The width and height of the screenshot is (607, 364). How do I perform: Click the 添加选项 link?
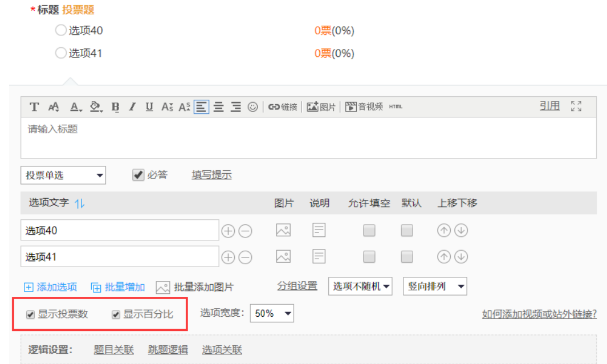pos(51,287)
